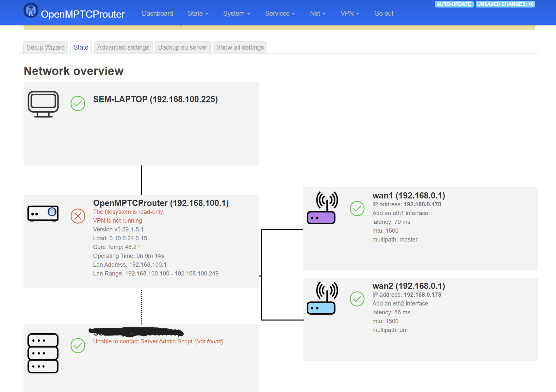Viewport: 556px width, 392px height.
Task: Click Go out to log off
Action: tap(384, 13)
